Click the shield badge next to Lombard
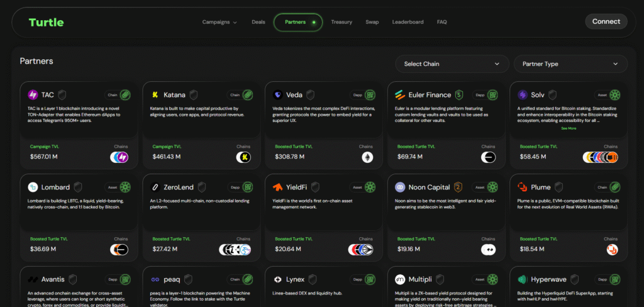Viewport: 644px width, 307px height. [78, 187]
